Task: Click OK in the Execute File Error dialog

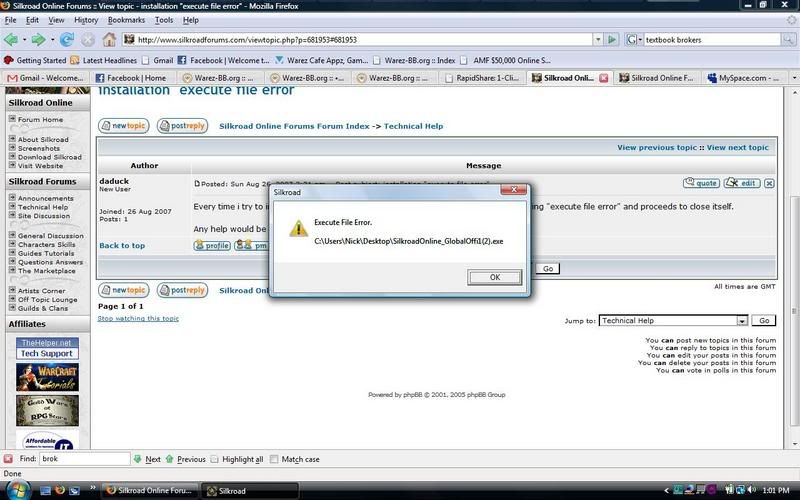Action: 494,277
